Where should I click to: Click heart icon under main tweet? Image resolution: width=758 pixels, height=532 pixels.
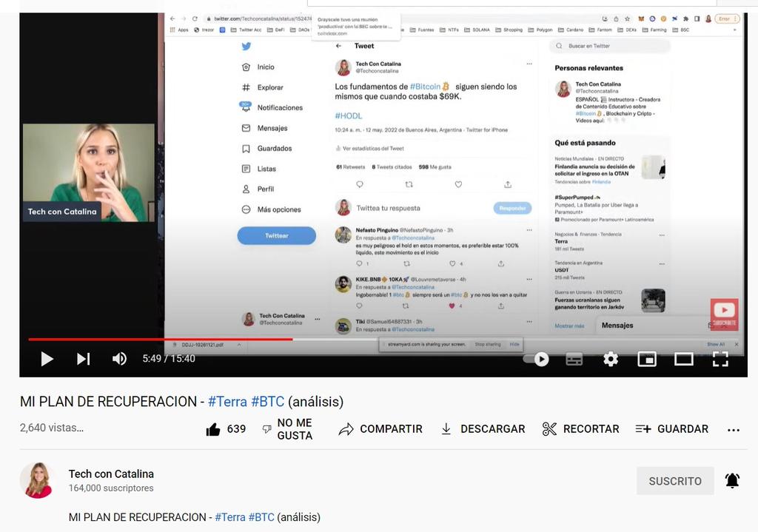(x=458, y=184)
